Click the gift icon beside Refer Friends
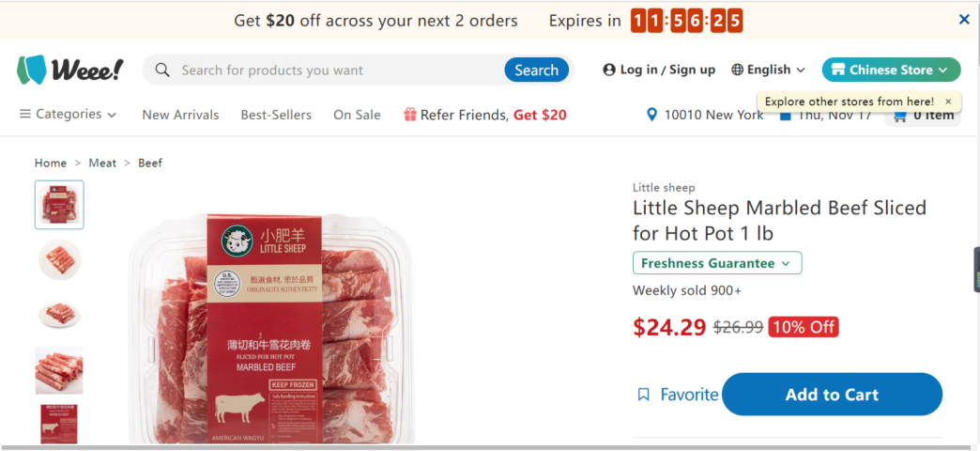This screenshot has height=451, width=980. pyautogui.click(x=410, y=115)
